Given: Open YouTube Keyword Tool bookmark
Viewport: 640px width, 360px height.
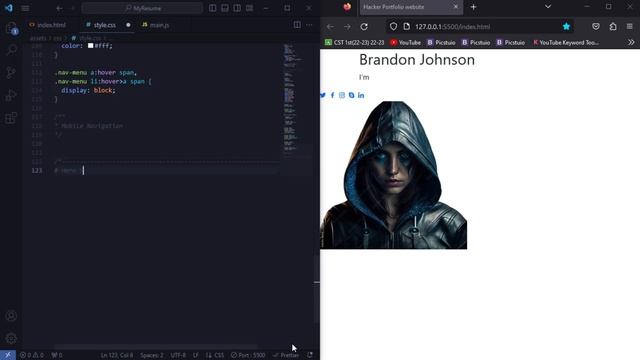Looking at the screenshot, I should 565,42.
